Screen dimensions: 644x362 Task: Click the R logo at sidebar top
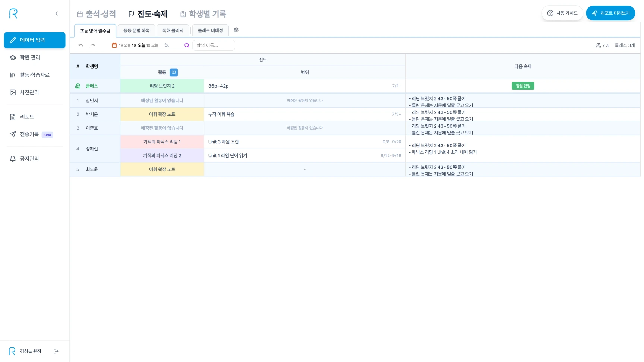[x=13, y=13]
